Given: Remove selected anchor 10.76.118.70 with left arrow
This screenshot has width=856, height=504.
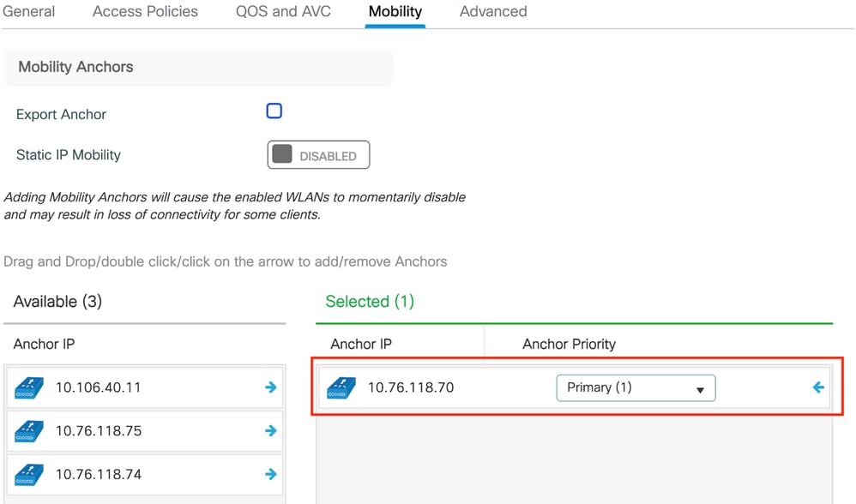Looking at the screenshot, I should pos(818,387).
